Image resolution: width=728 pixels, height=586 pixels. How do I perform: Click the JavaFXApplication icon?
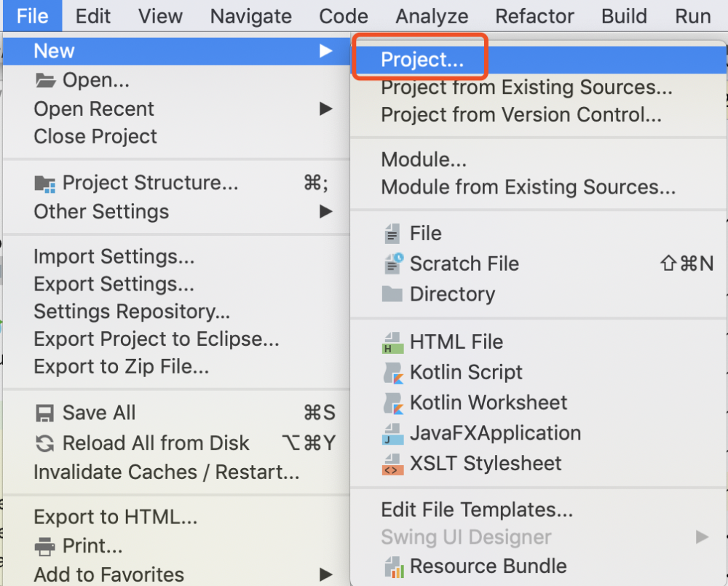point(393,433)
